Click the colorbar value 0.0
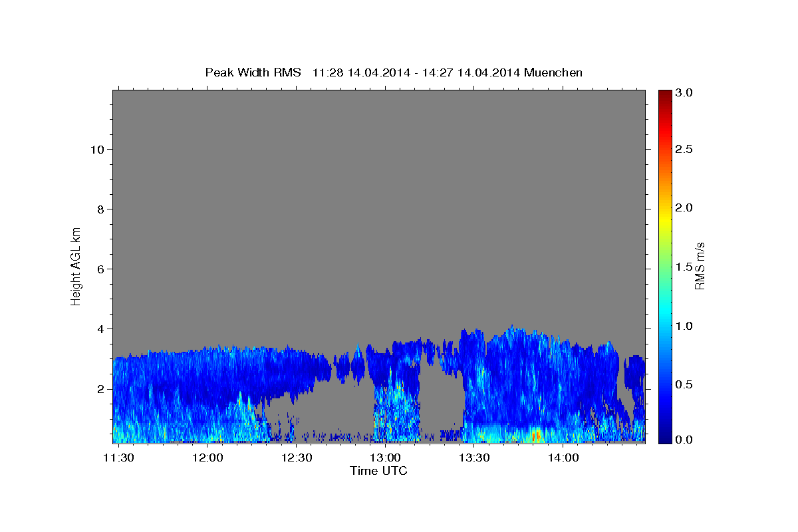Viewport: 798px width, 532px height. [x=684, y=440]
